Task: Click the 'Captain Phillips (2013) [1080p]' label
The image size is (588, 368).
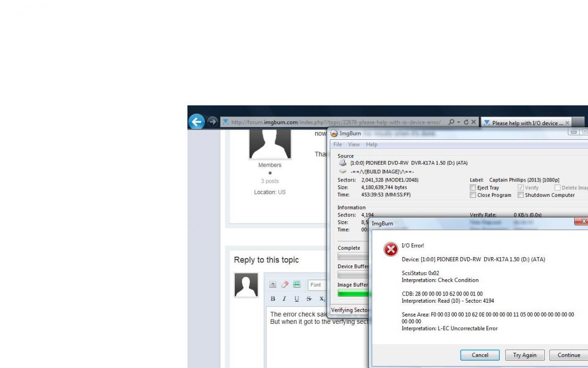Action: (x=524, y=180)
